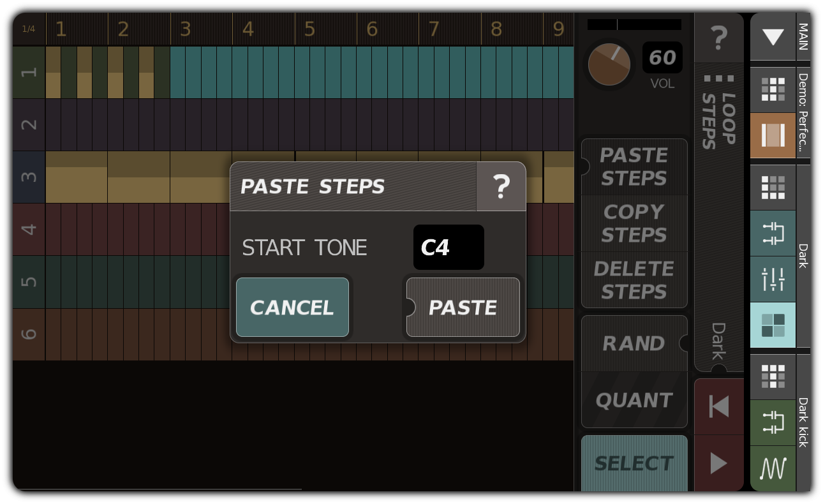
Task: Click the brown instrument thumbnail for Demo: Perfec
Action: tap(773, 135)
